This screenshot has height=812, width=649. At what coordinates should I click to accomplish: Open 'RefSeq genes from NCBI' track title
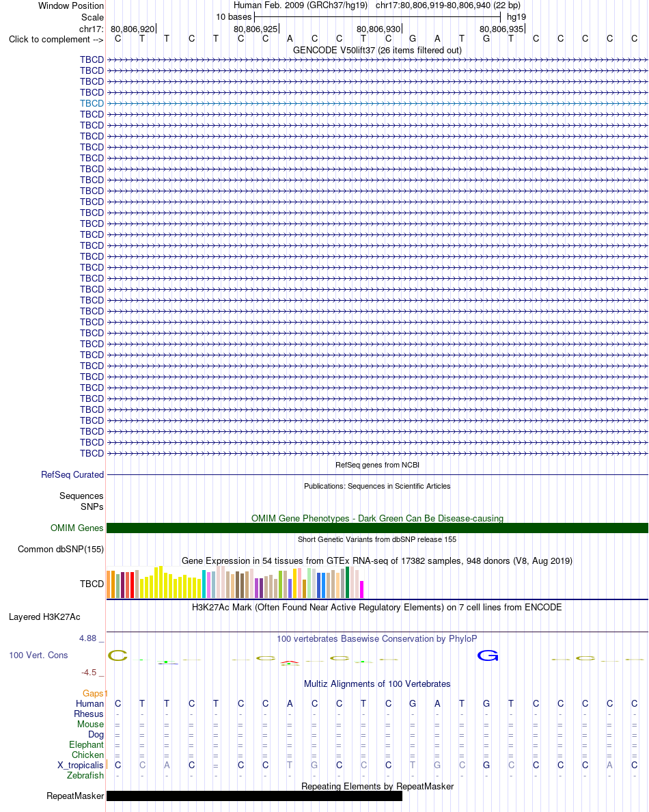click(x=377, y=465)
